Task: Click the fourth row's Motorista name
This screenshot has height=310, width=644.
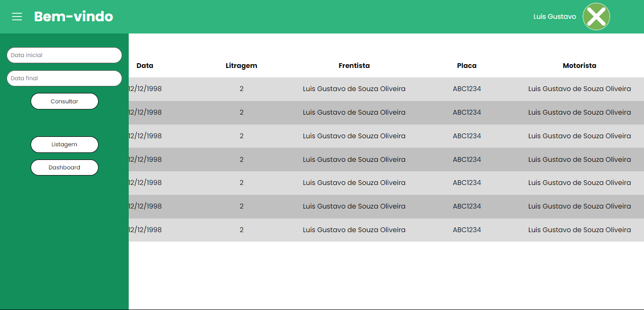Action: click(x=579, y=159)
